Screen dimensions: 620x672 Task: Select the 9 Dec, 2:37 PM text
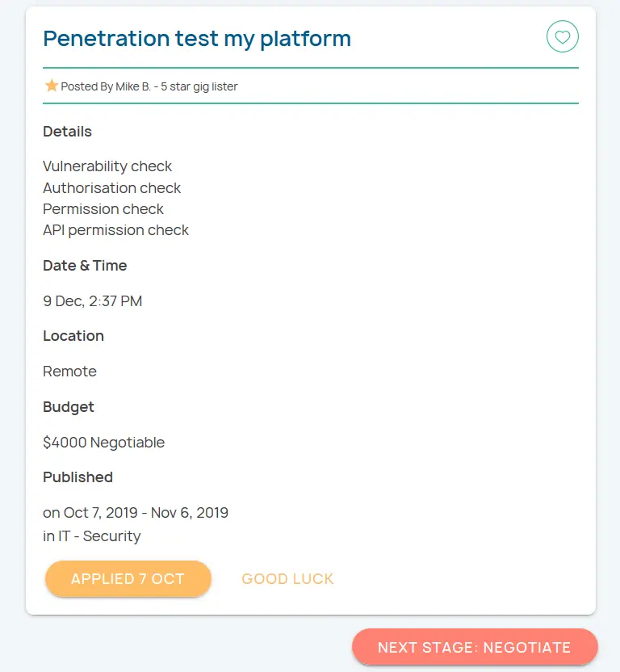point(93,301)
